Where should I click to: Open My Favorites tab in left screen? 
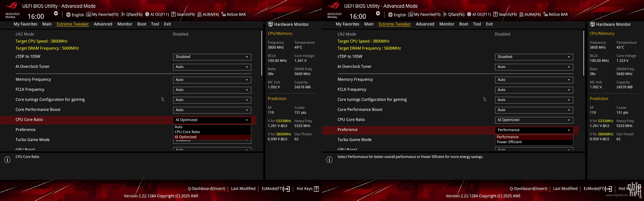pos(25,24)
